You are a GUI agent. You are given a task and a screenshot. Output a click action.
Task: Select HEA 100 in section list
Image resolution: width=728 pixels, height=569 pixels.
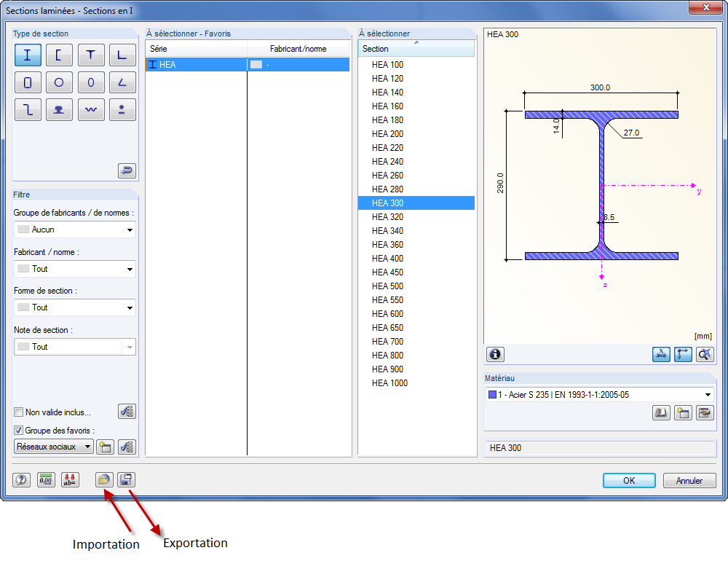click(x=416, y=65)
